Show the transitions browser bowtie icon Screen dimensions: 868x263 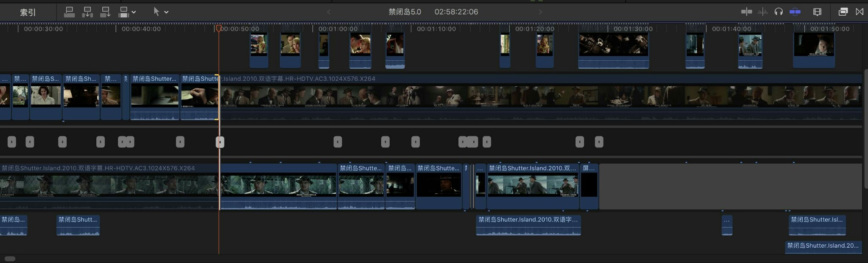click(x=860, y=12)
